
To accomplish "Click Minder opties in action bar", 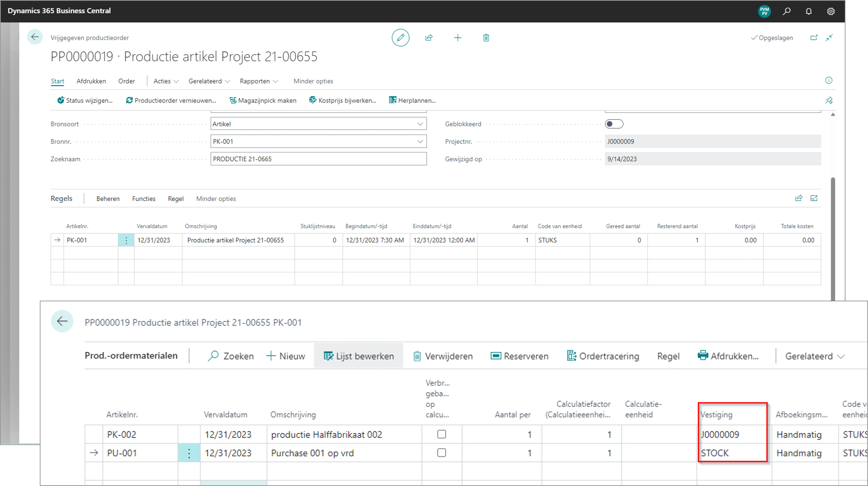I will click(x=313, y=81).
